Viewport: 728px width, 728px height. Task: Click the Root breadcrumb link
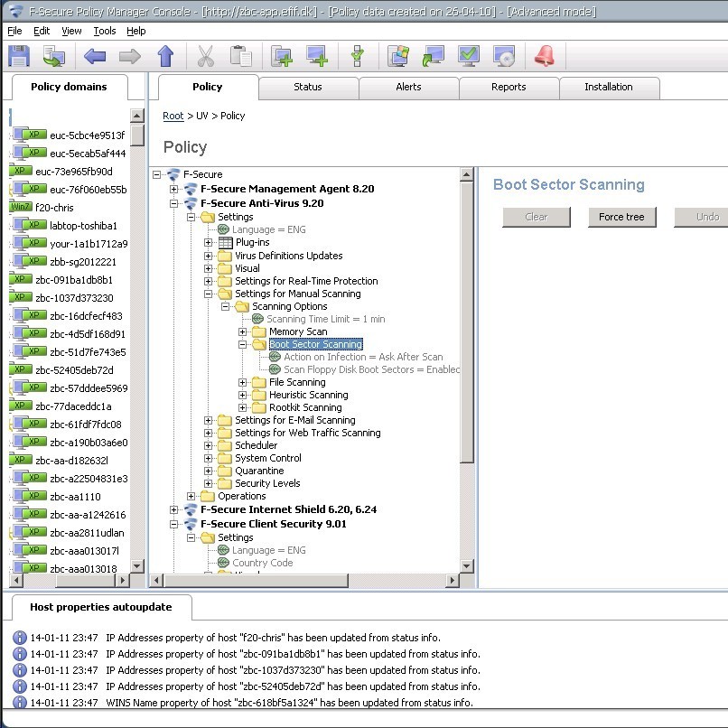(173, 116)
